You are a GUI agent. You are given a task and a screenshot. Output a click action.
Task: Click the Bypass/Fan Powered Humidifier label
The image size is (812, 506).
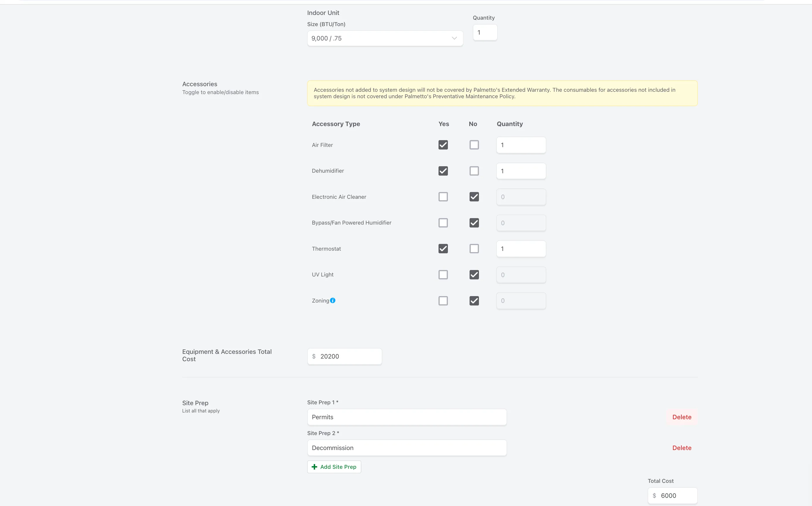pos(351,223)
